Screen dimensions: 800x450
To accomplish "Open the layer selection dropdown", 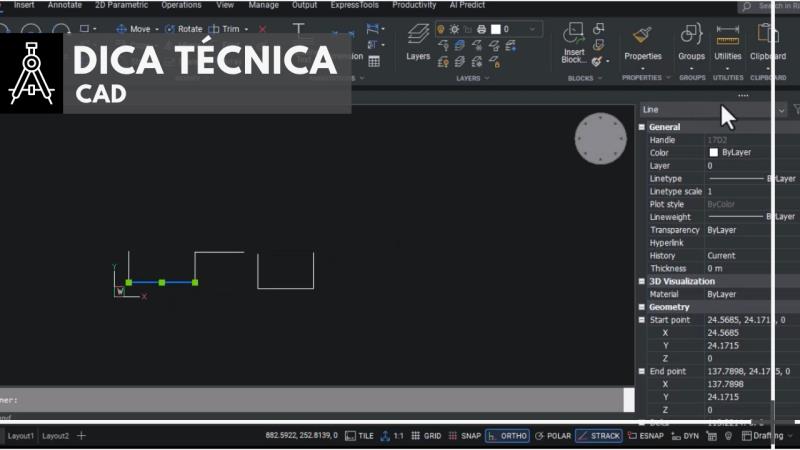I will 532,29.
